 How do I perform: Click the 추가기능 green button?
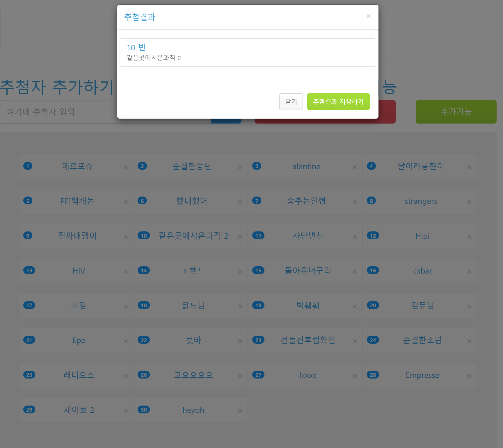(456, 112)
